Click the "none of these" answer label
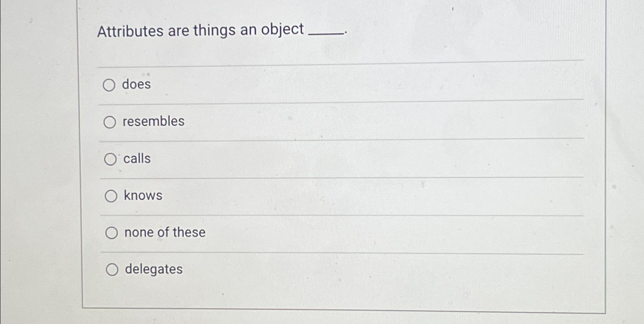The width and height of the screenshot is (644, 324). click(x=164, y=232)
